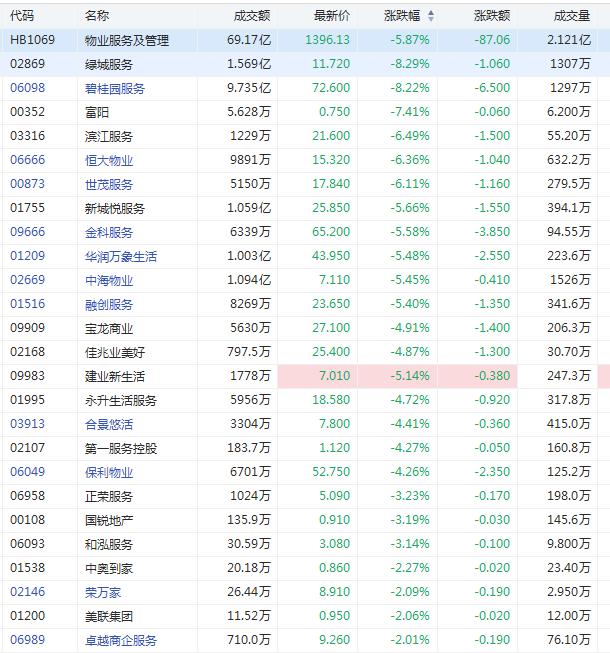This screenshot has height=653, width=610.
Task: Open stock code link 02669
Action: tap(27, 280)
